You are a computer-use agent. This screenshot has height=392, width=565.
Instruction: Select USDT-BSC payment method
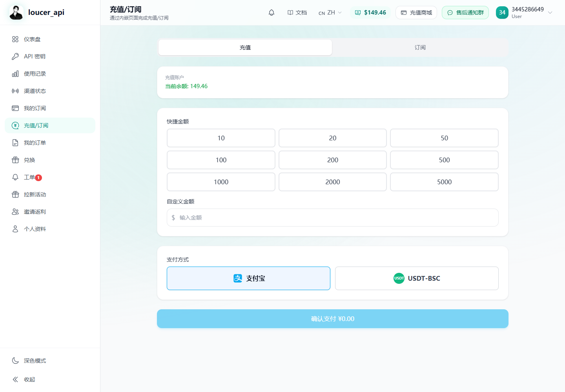point(417,278)
